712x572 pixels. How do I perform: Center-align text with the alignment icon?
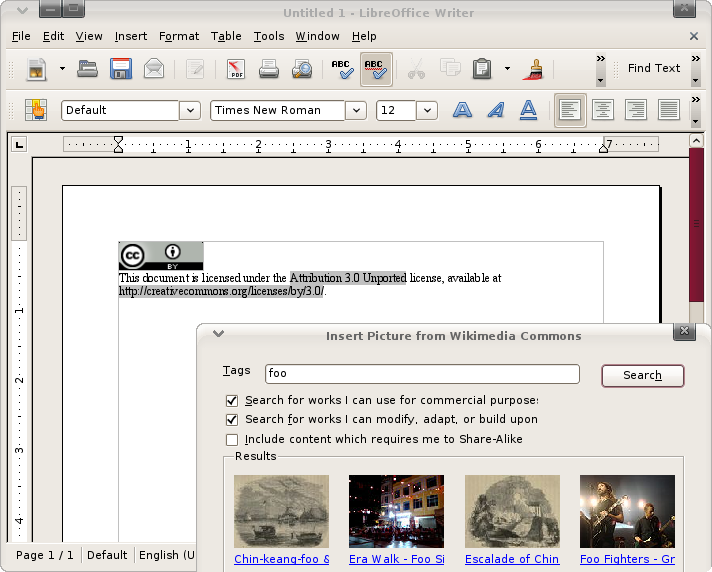click(602, 110)
